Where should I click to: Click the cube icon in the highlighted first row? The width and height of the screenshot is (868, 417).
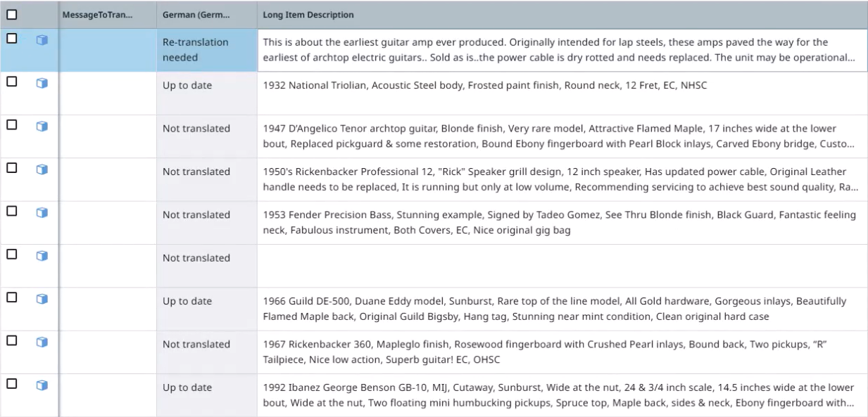pyautogui.click(x=42, y=40)
